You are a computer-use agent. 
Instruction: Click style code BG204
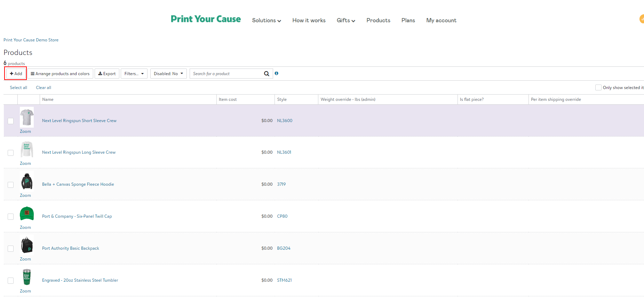point(284,248)
